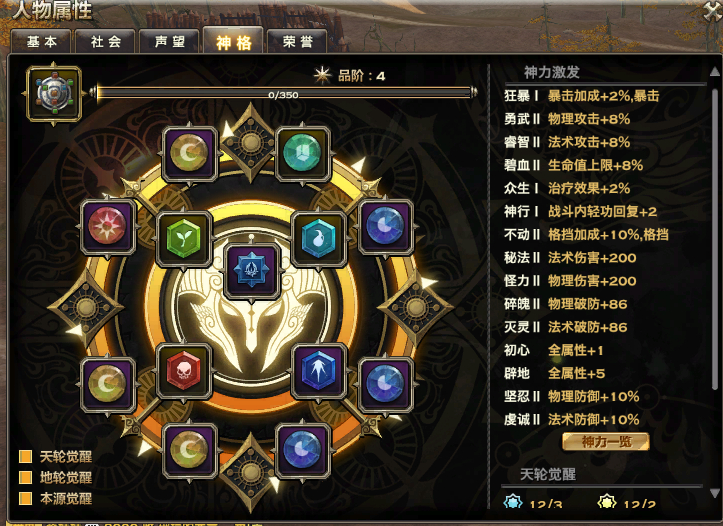Select the green sprout hexagon gem

tap(184, 239)
